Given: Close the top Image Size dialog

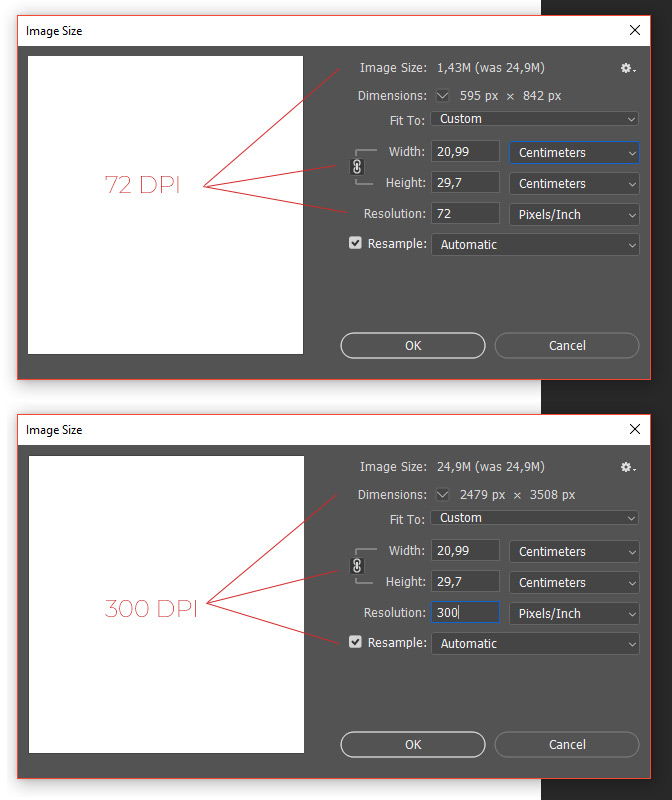Looking at the screenshot, I should pyautogui.click(x=635, y=30).
